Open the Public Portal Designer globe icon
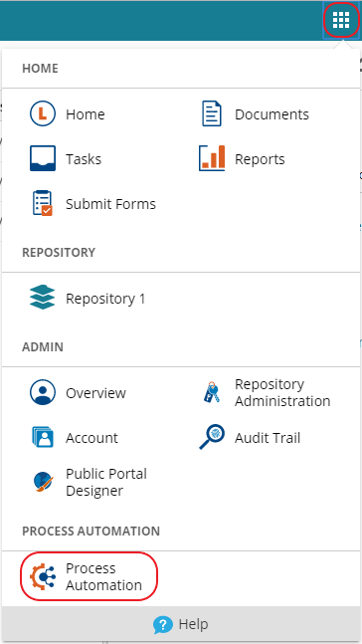 [43, 482]
